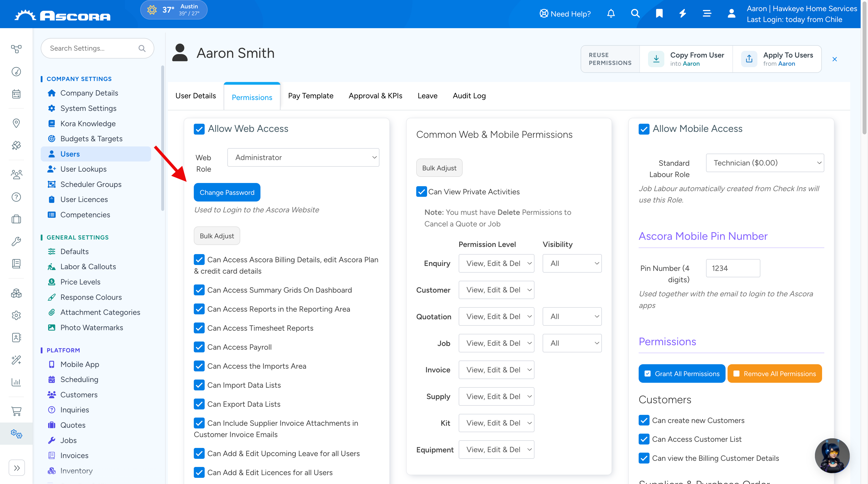Uncheck Allow Mobile Access
This screenshot has width=868, height=484.
pos(644,129)
